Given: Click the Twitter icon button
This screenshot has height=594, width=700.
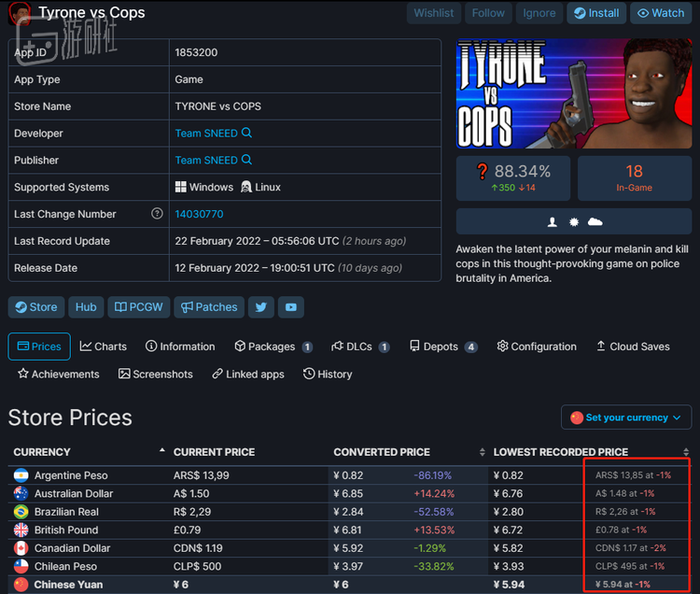Looking at the screenshot, I should tap(261, 307).
